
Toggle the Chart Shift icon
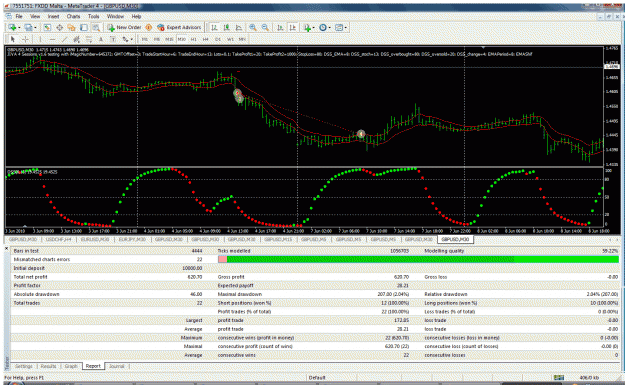(293, 28)
